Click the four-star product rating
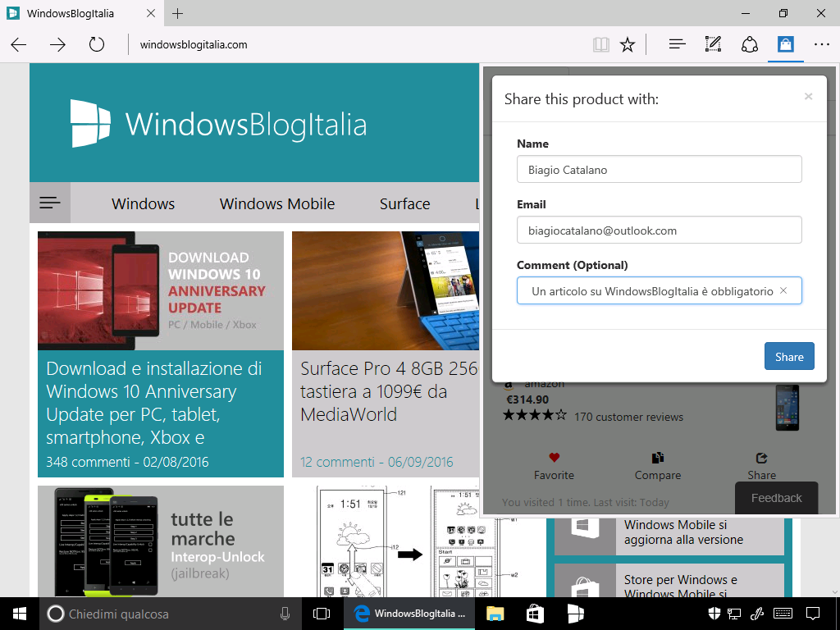The image size is (840, 630). click(535, 415)
